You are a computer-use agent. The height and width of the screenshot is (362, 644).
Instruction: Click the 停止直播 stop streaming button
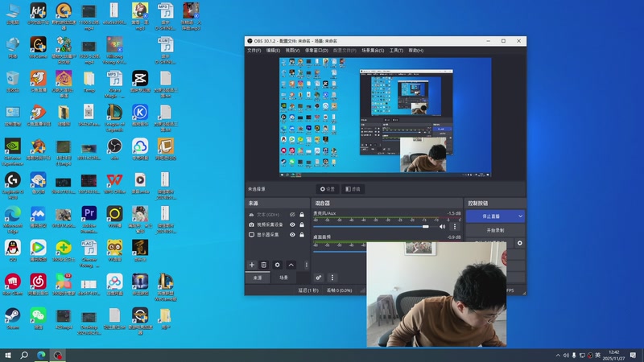491,216
